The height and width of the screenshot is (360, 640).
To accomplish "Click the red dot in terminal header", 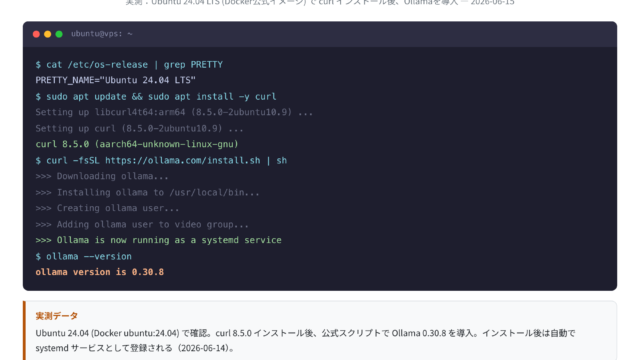I will coord(36,34).
